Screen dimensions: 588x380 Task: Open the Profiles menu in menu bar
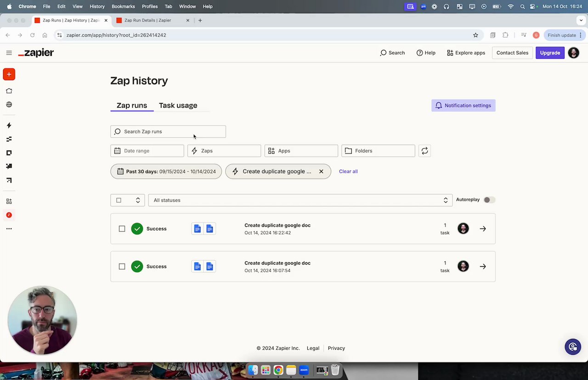tap(150, 6)
